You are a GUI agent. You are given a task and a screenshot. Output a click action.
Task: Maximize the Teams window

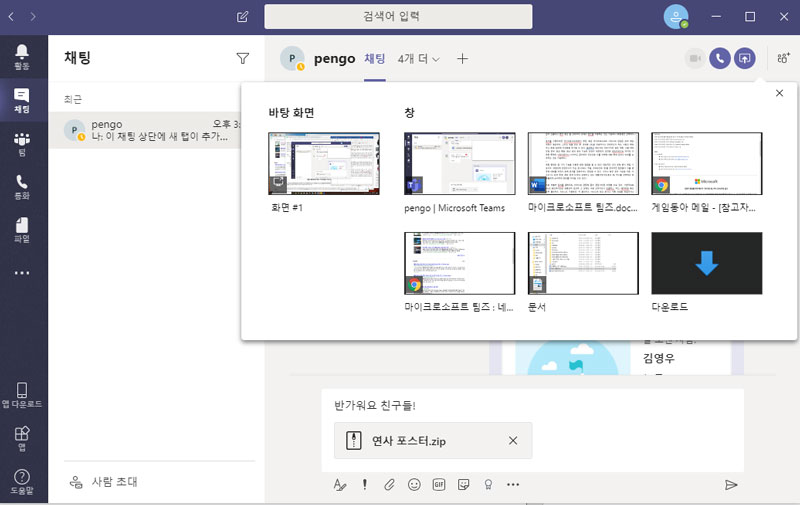[749, 17]
